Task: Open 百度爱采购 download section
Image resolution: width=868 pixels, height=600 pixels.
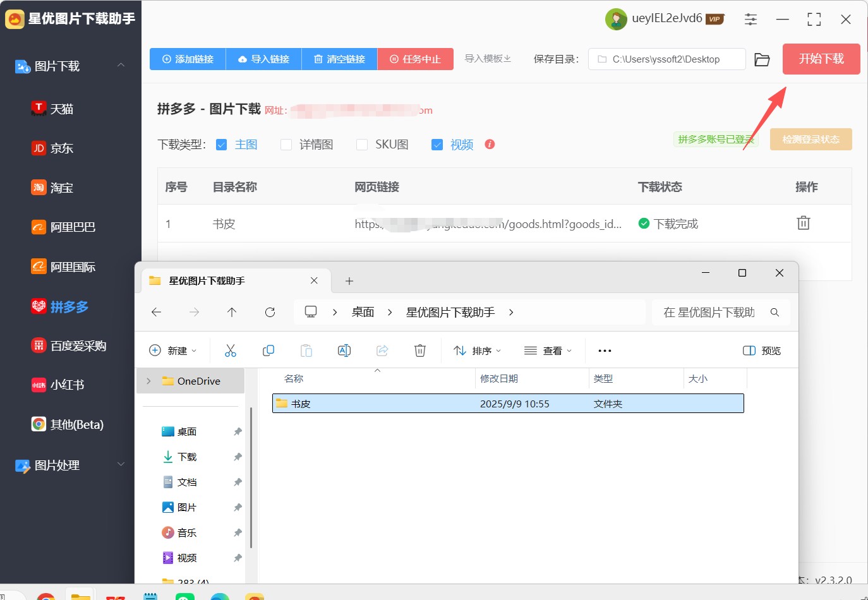Action: (68, 345)
